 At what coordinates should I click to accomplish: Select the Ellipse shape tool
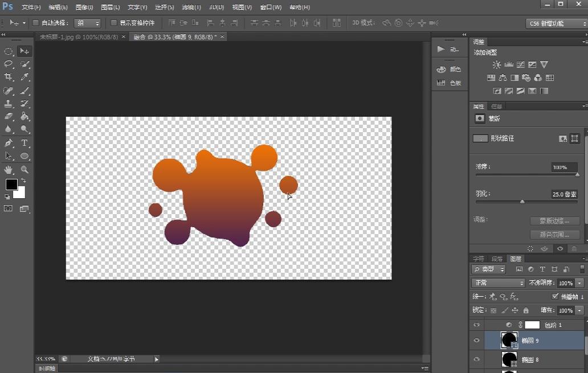tap(24, 156)
